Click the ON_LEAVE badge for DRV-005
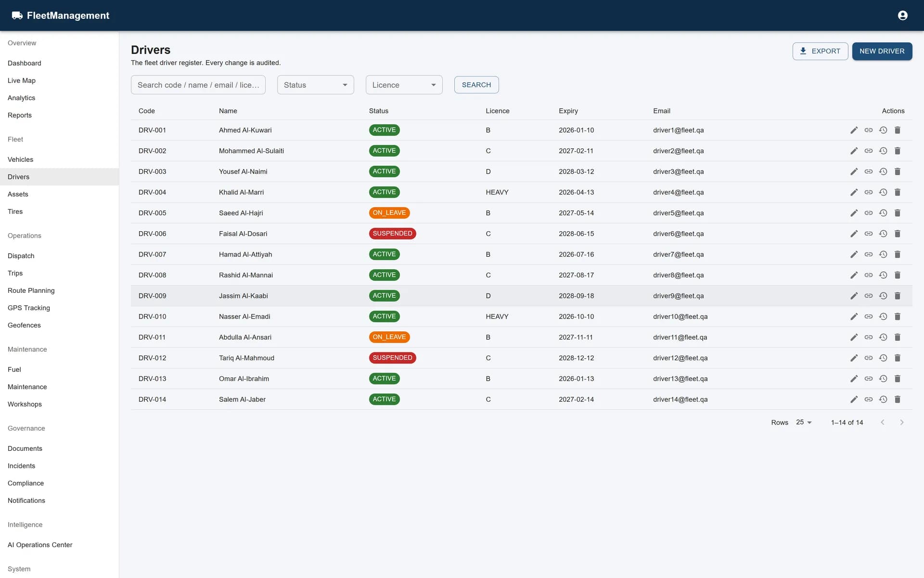The height and width of the screenshot is (578, 924). [x=389, y=213]
